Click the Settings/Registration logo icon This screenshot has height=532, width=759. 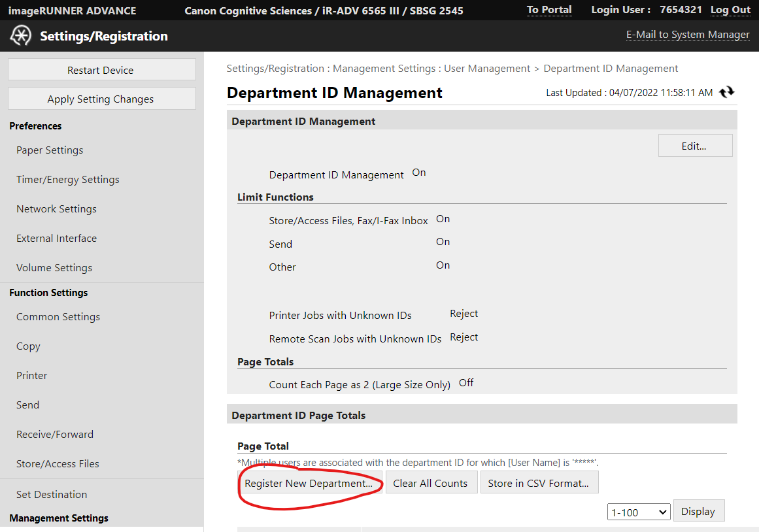click(20, 36)
